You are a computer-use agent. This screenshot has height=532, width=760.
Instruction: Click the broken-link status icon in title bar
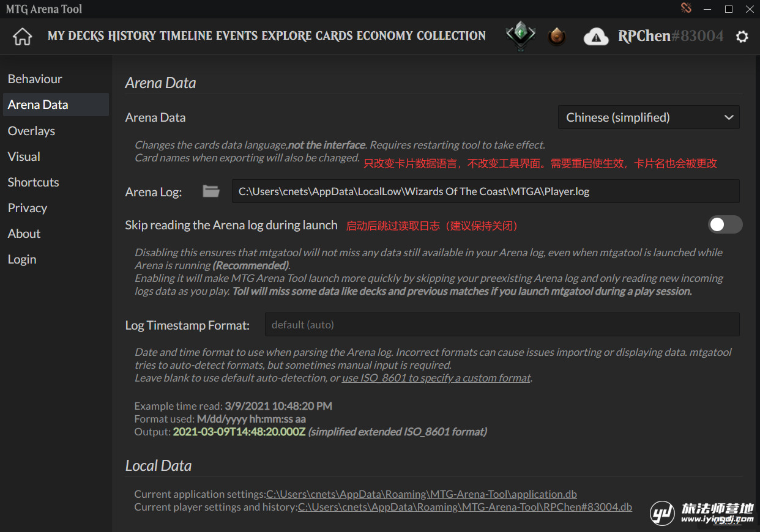[x=686, y=9]
